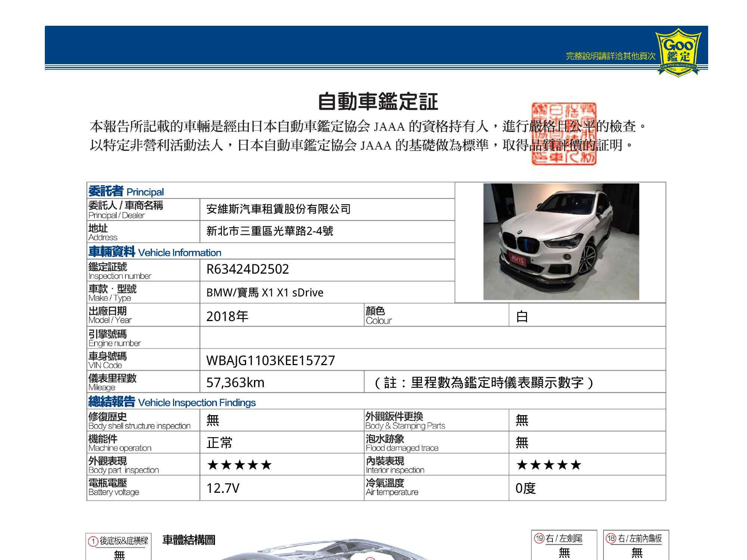Select dealer name 安維斯汽車租賃股份有限公司
This screenshot has height=560, width=747.
tap(279, 209)
